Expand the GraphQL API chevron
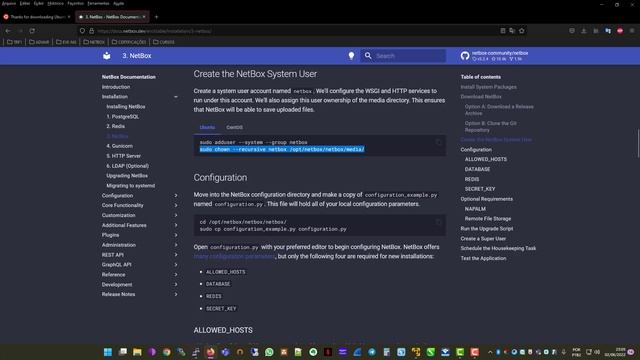This screenshot has width=640, height=360. point(176,264)
